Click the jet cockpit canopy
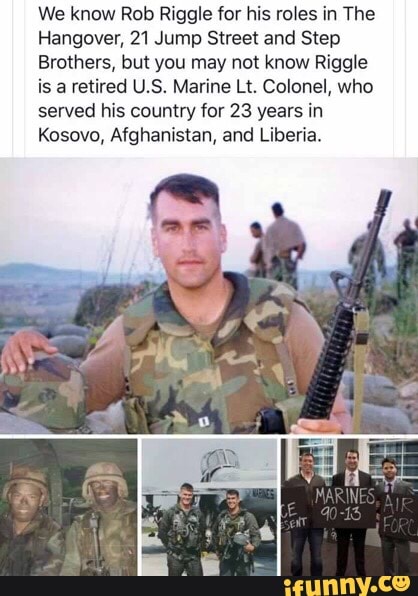The height and width of the screenshot is (596, 418). point(220,462)
